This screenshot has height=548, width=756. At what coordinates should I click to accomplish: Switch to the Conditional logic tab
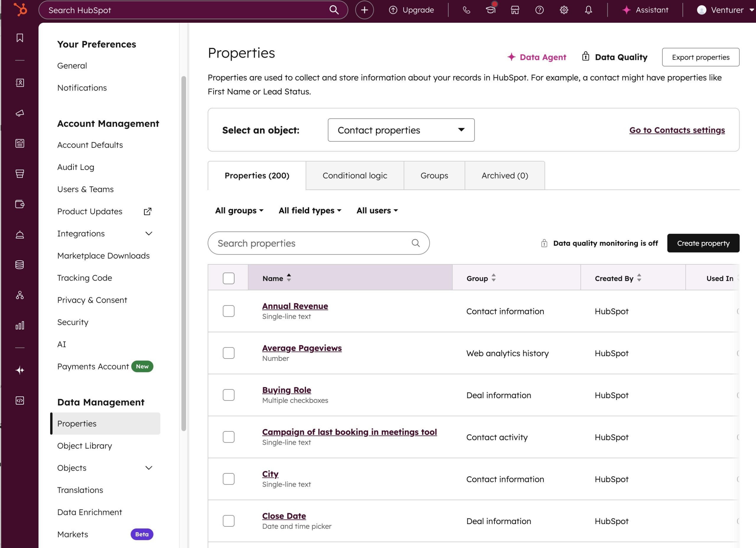[354, 176]
